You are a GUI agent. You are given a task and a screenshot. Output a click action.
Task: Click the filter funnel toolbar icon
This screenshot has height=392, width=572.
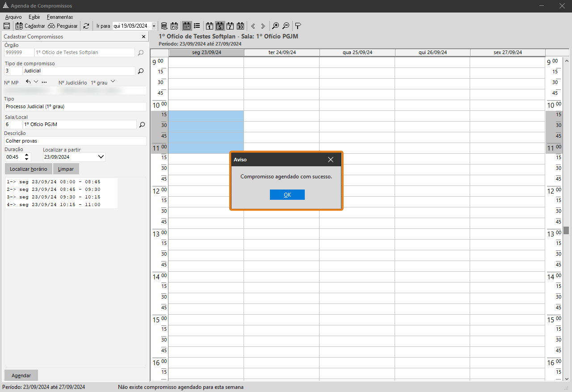point(298,26)
